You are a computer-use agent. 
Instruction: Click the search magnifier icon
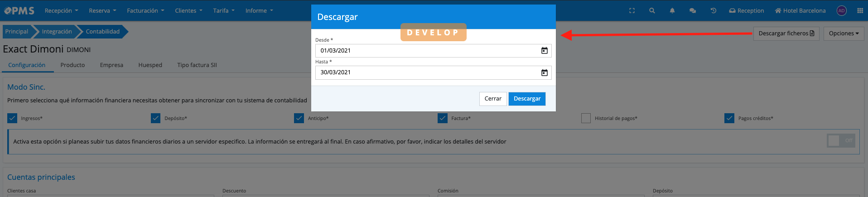point(652,11)
